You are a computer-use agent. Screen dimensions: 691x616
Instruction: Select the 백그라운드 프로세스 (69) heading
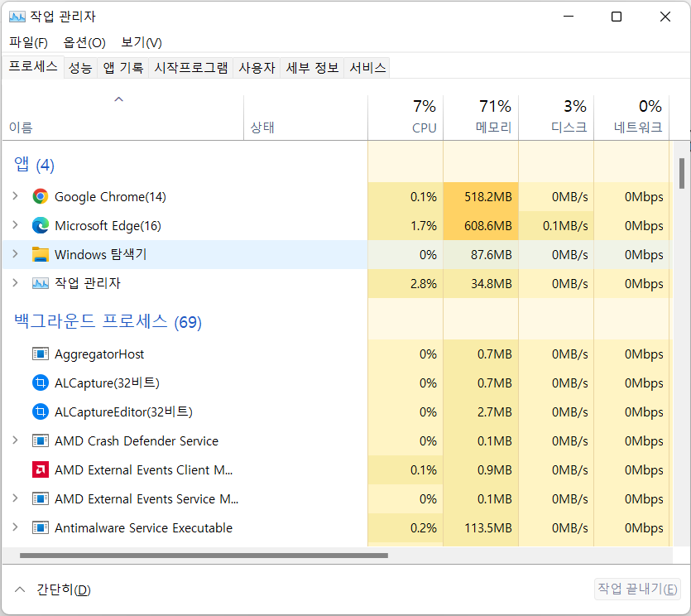coord(108,321)
